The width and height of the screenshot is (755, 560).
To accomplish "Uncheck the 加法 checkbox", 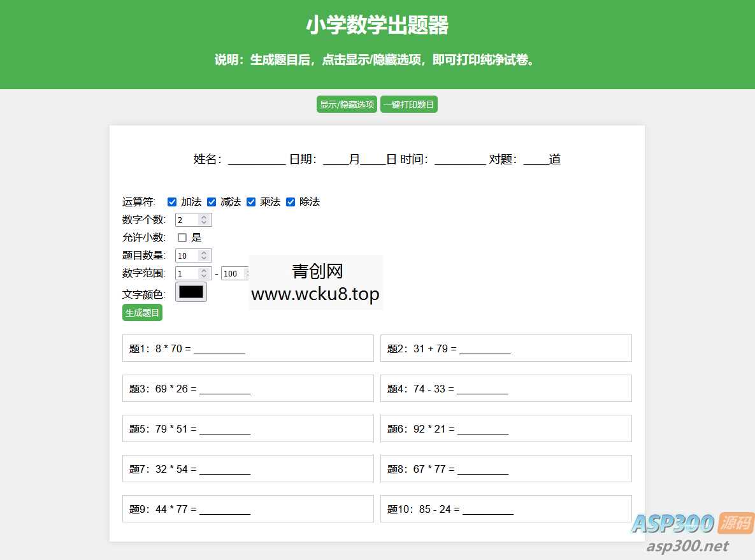I will click(172, 201).
